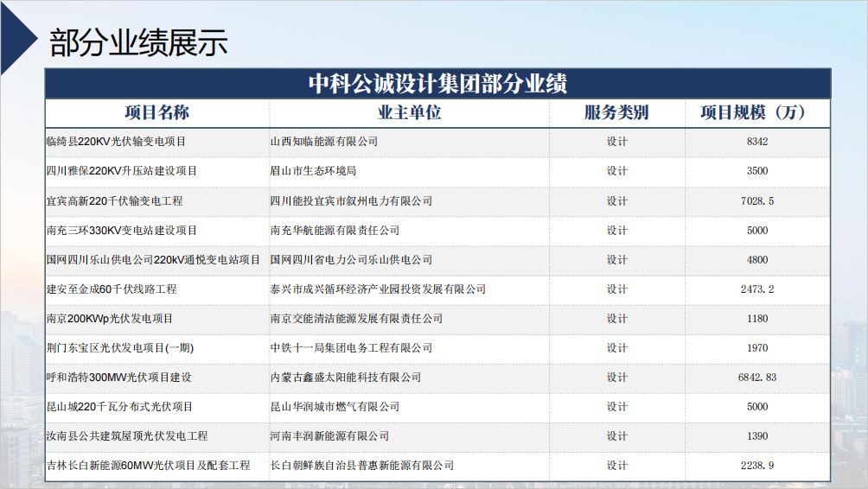
Task: Select the scale value 6842.83
Action: tap(757, 378)
